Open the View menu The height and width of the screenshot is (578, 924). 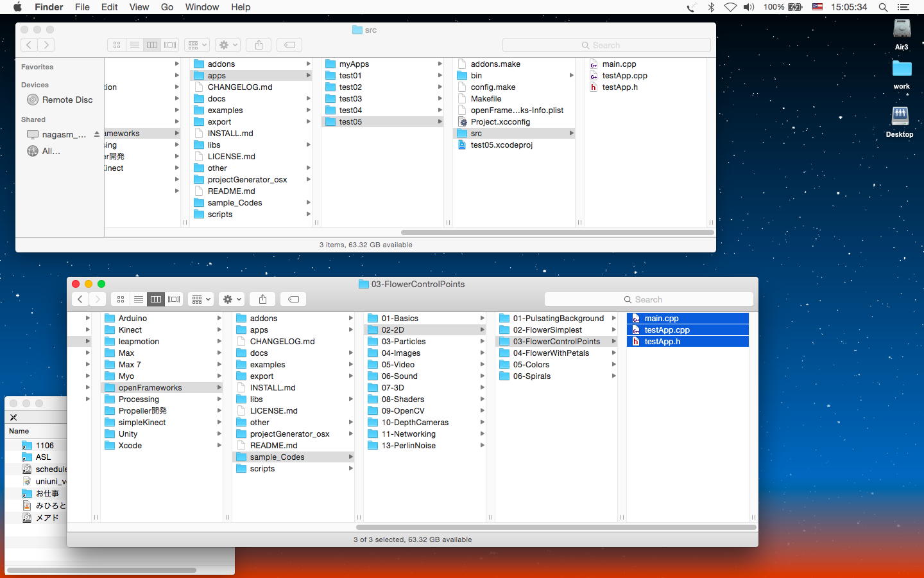pos(139,7)
